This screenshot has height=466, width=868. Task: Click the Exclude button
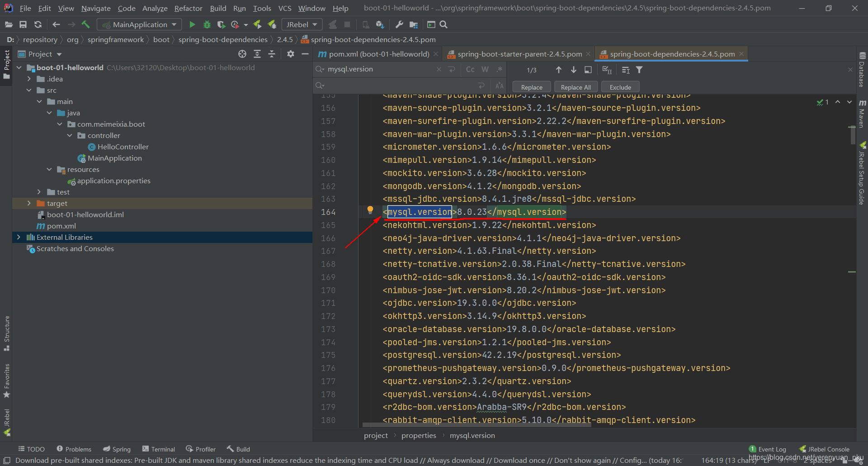point(620,87)
